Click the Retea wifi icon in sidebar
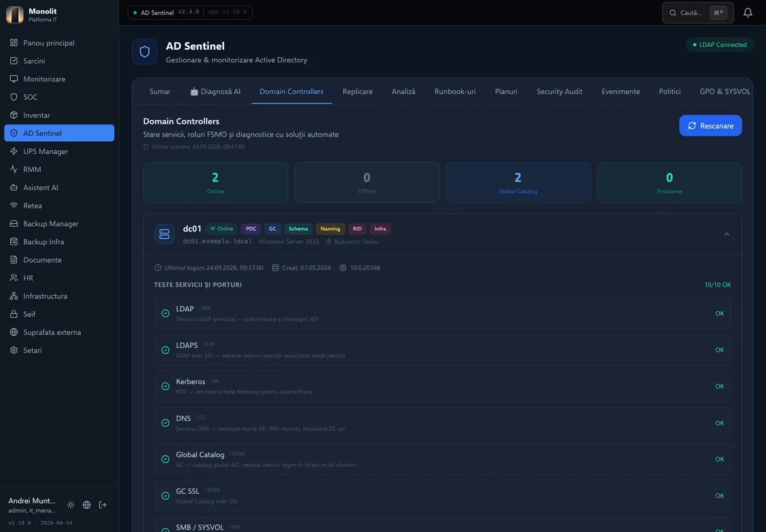 pos(14,205)
